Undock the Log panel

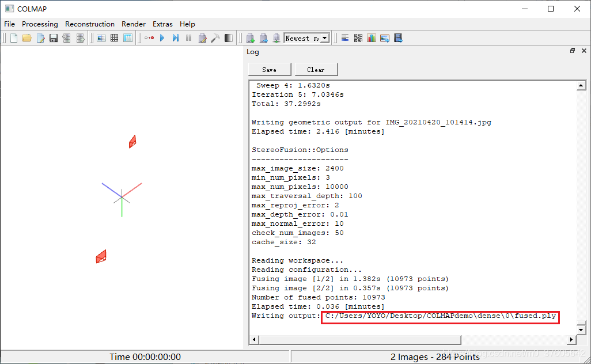(572, 51)
